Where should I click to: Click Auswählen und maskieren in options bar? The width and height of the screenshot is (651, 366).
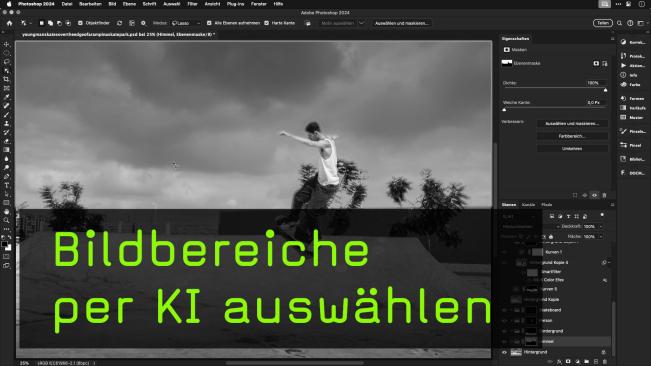point(401,23)
